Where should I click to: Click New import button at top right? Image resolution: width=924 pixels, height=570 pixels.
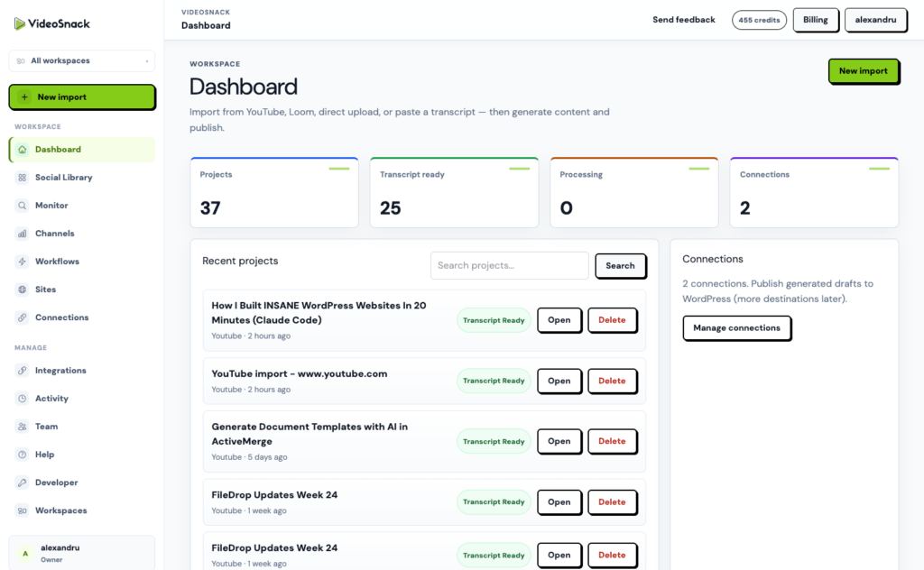pyautogui.click(x=864, y=71)
